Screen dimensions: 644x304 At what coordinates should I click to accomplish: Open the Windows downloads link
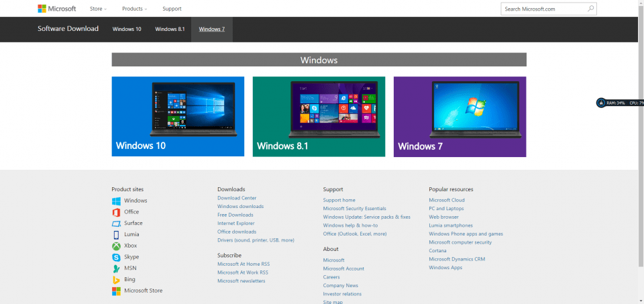(x=240, y=207)
